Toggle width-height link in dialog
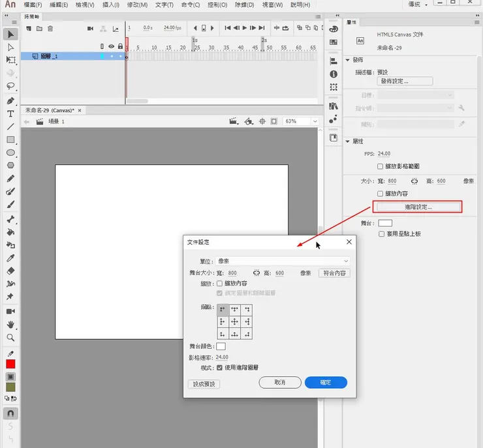Image resolution: width=483 pixels, height=448 pixels. click(257, 273)
